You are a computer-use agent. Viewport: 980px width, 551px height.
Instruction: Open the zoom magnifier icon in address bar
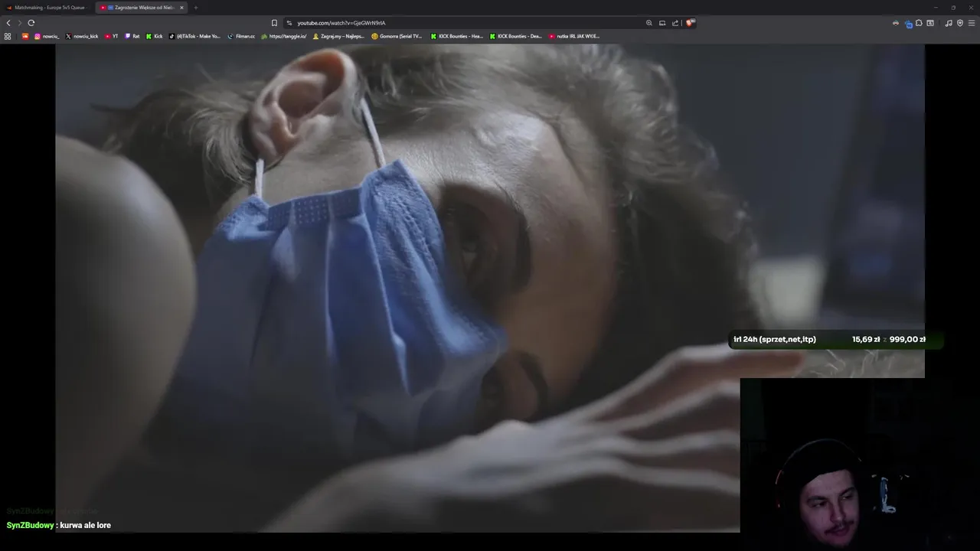click(649, 23)
